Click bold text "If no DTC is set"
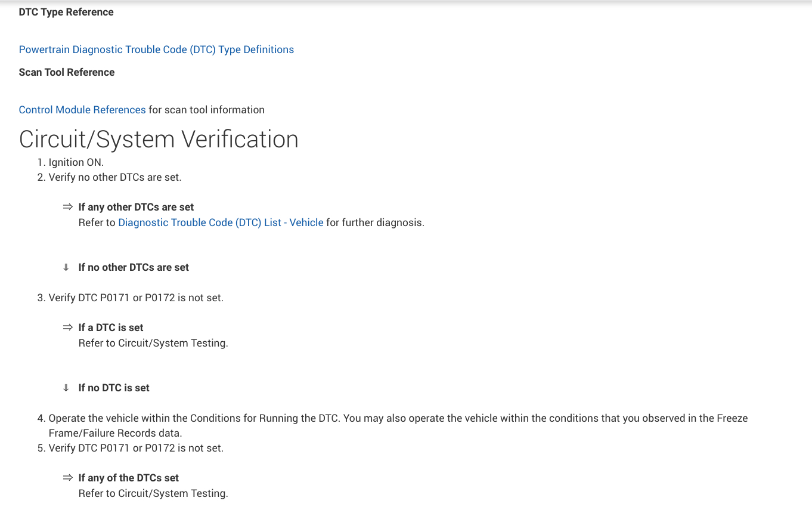812x513 pixels. [114, 388]
